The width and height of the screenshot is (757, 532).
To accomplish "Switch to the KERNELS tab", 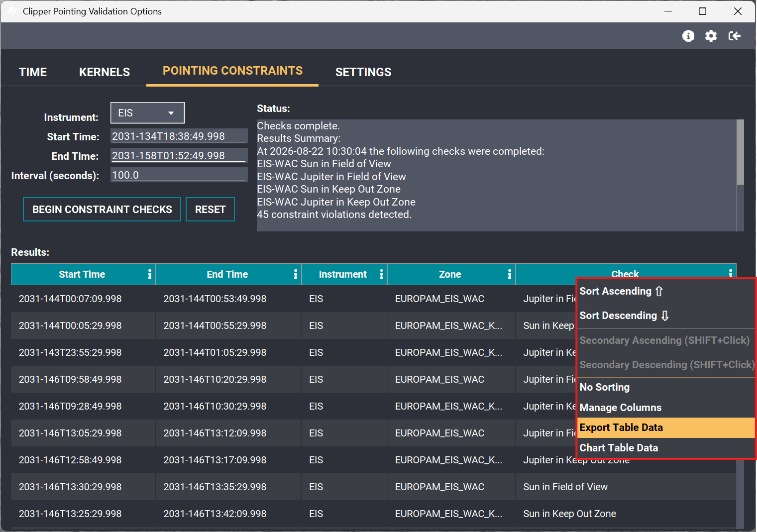I will [x=105, y=72].
